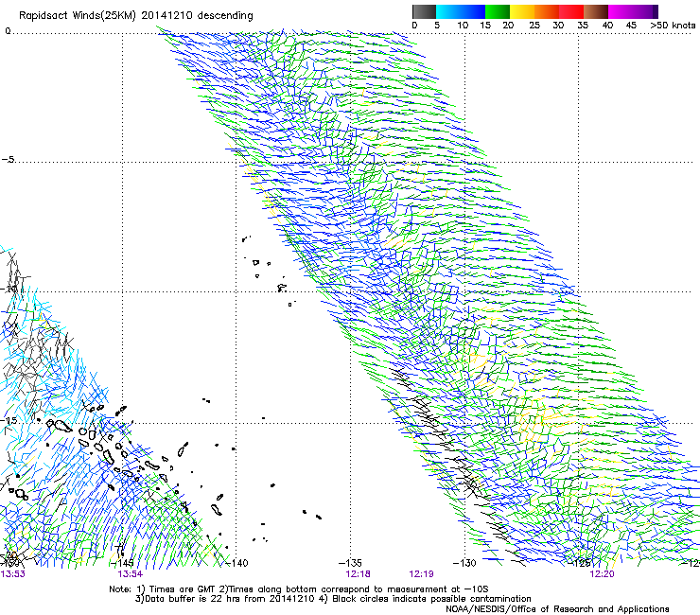Click the latitude label '-5' on left axis

(8, 159)
